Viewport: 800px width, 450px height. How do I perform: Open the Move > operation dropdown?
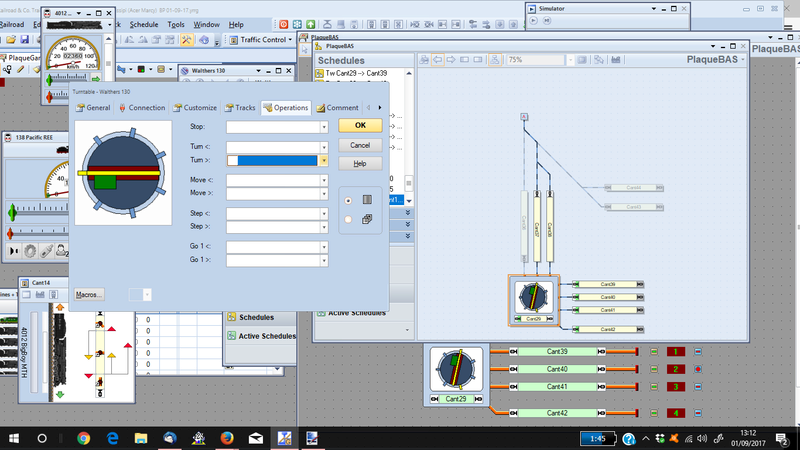click(323, 193)
